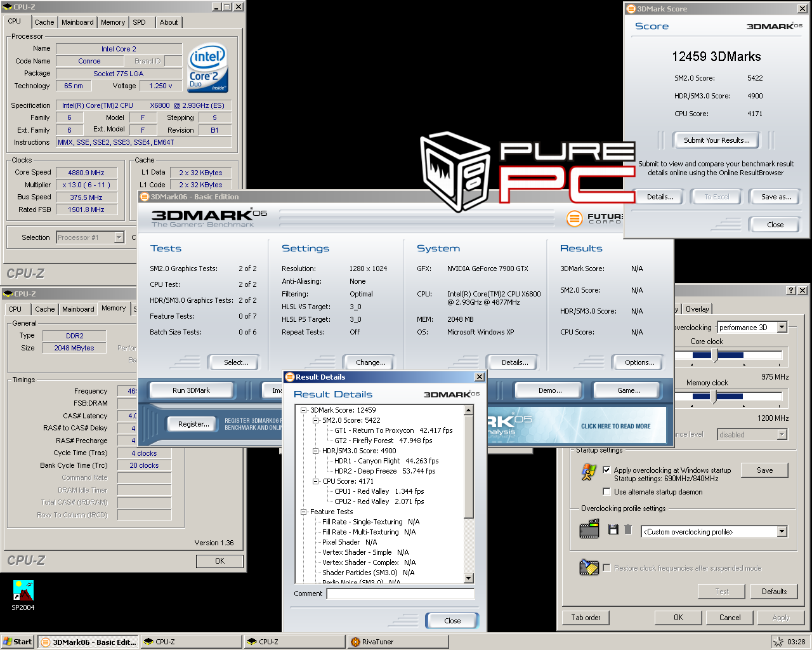Click the Core clock slider thumb
Image resolution: width=812 pixels, height=650 pixels.
[715, 356]
